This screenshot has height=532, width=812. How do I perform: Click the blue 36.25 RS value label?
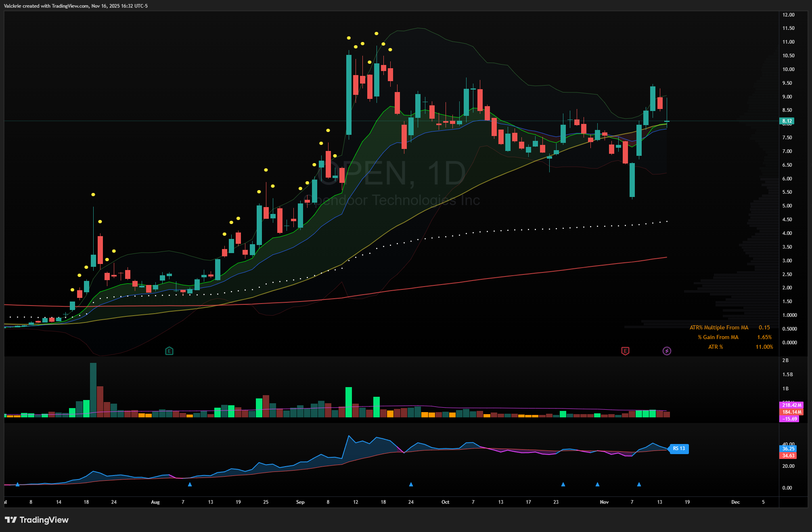(x=788, y=449)
